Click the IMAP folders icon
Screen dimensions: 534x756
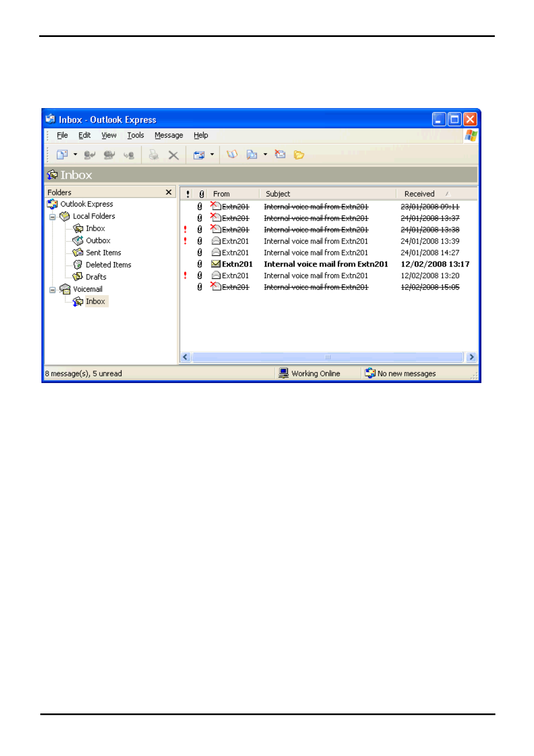click(x=299, y=155)
